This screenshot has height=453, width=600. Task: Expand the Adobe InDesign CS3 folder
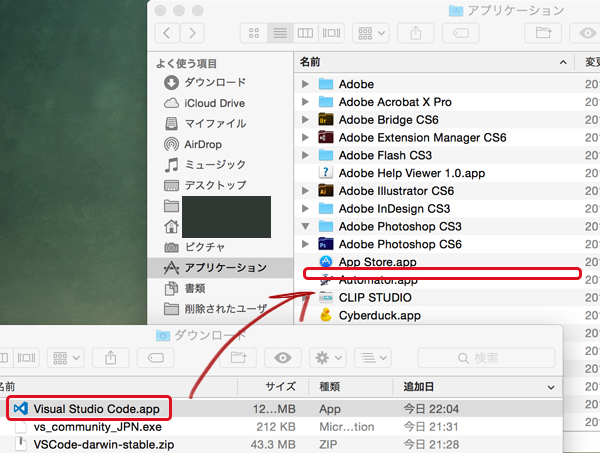(x=305, y=209)
